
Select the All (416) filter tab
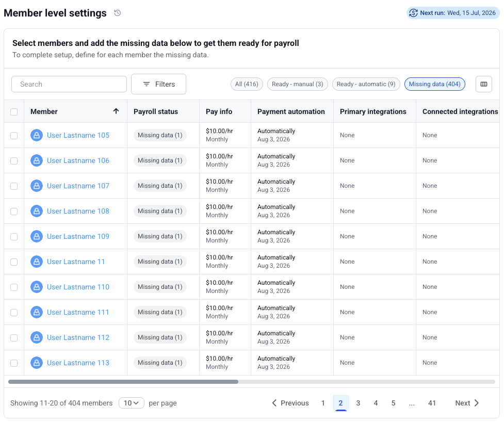pyautogui.click(x=247, y=84)
